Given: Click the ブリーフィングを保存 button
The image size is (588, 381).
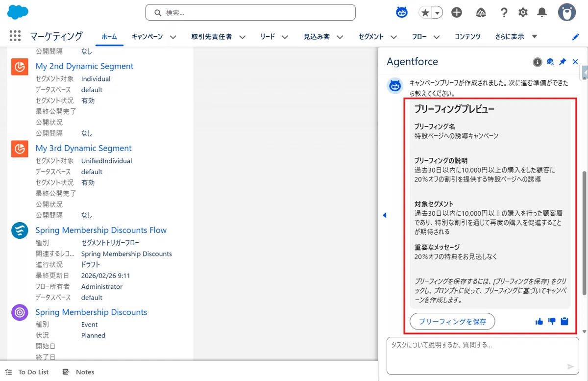Looking at the screenshot, I should pyautogui.click(x=452, y=322).
